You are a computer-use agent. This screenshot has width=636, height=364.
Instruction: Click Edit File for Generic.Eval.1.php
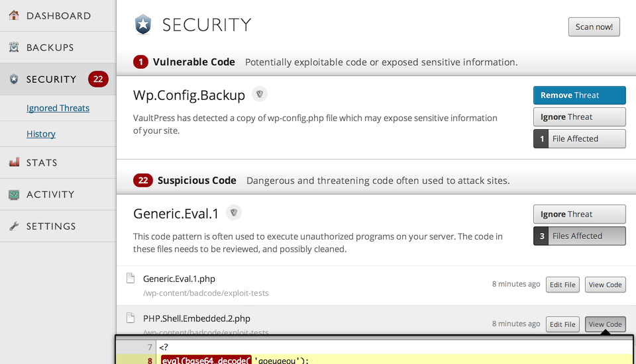click(x=562, y=285)
